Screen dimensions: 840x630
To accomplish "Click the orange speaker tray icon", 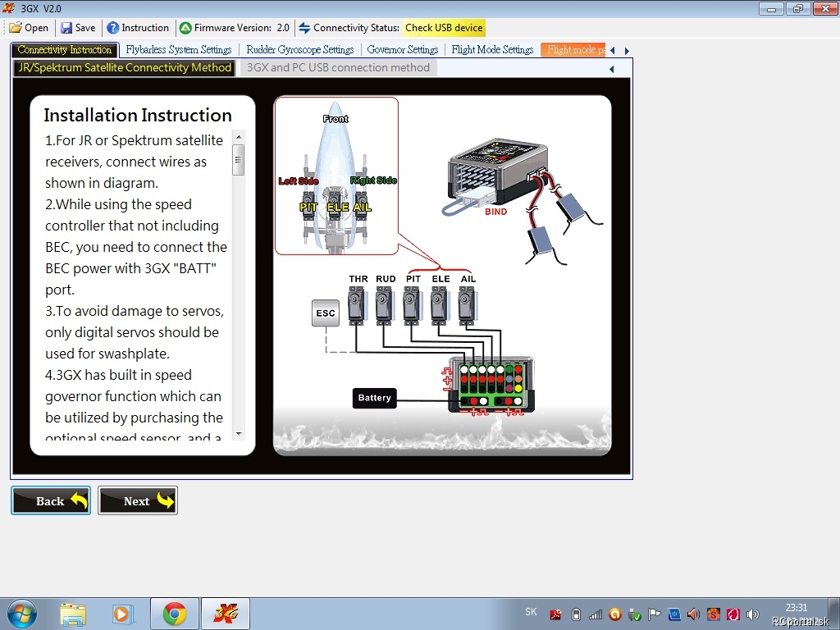I will (x=694, y=614).
